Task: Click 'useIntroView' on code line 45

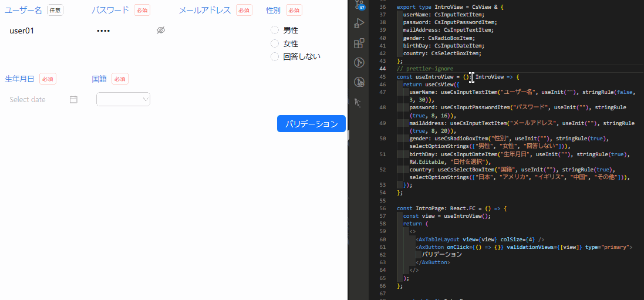Action: click(x=434, y=77)
